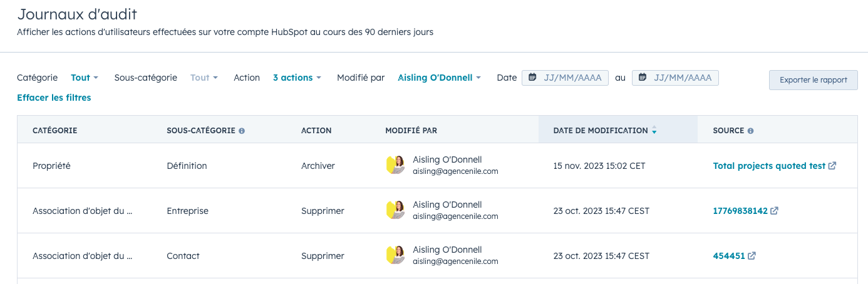Select the Définition sub-category cell
Image resolution: width=868 pixels, height=284 pixels.
187,166
